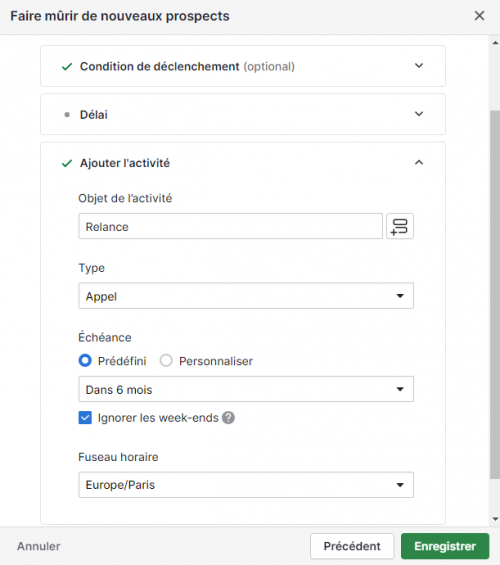Open the Dans 6 mois deadline dropdown
This screenshot has width=500, height=565.
pos(246,389)
